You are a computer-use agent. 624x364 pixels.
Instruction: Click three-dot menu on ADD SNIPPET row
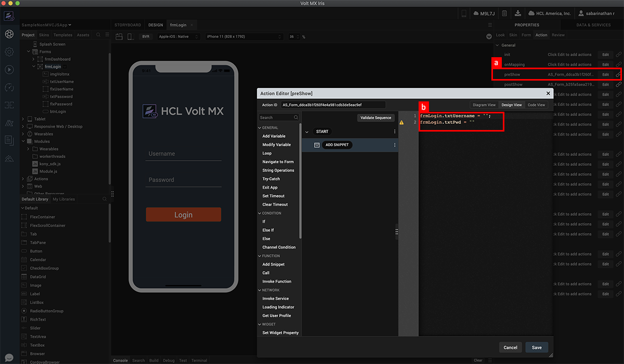(395, 145)
